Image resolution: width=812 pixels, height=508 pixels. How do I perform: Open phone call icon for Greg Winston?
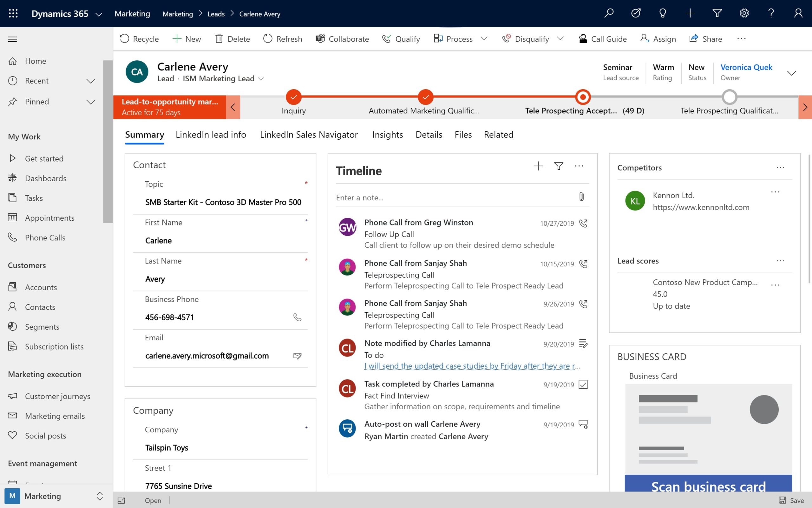pyautogui.click(x=584, y=224)
